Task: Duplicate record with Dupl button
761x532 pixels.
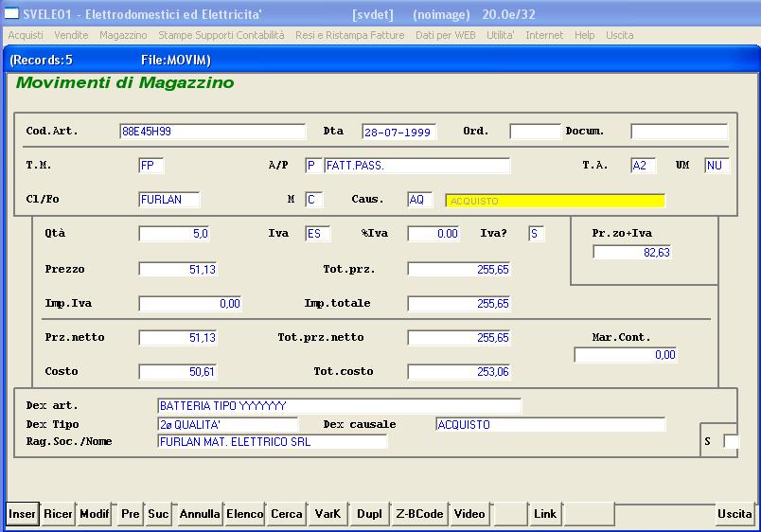Action: [369, 514]
